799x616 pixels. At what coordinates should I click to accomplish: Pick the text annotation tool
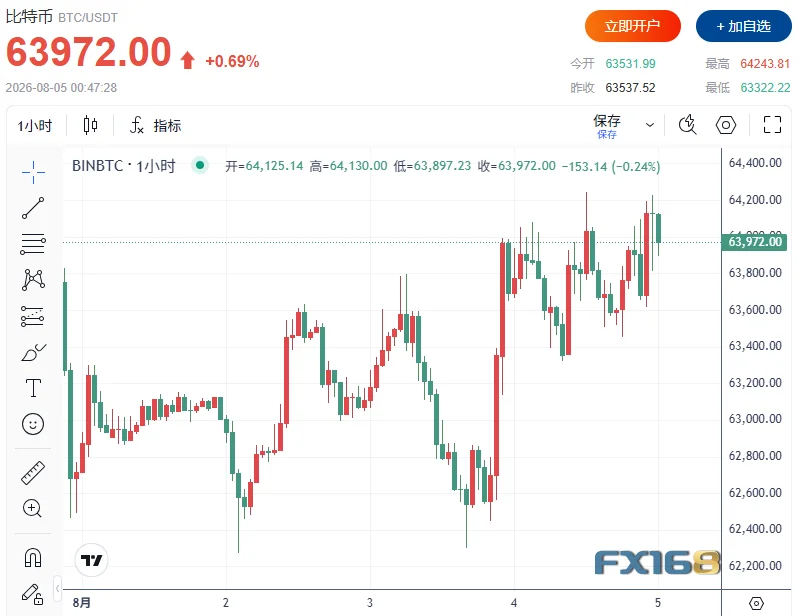(x=33, y=388)
